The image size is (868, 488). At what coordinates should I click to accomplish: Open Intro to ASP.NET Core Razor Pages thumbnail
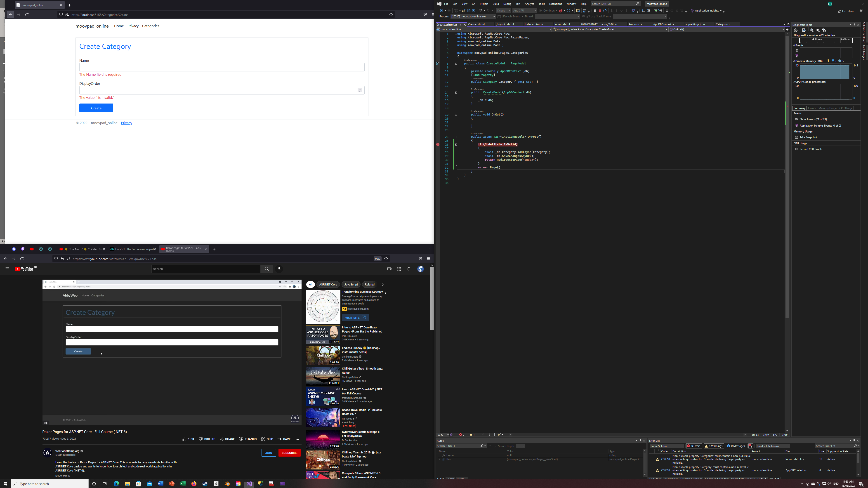tap(323, 334)
